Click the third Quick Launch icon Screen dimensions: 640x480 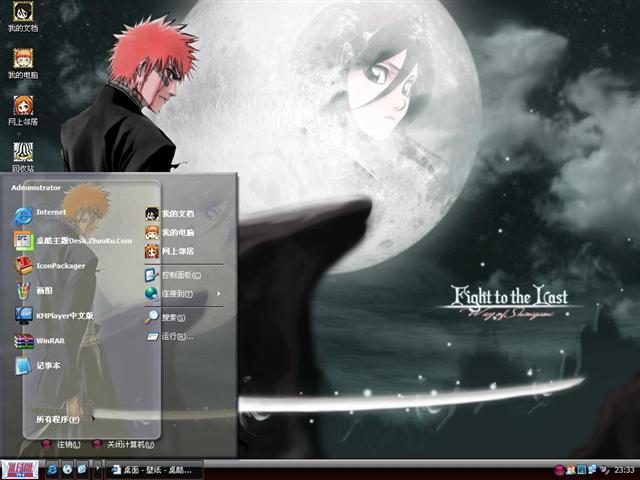tap(82, 470)
